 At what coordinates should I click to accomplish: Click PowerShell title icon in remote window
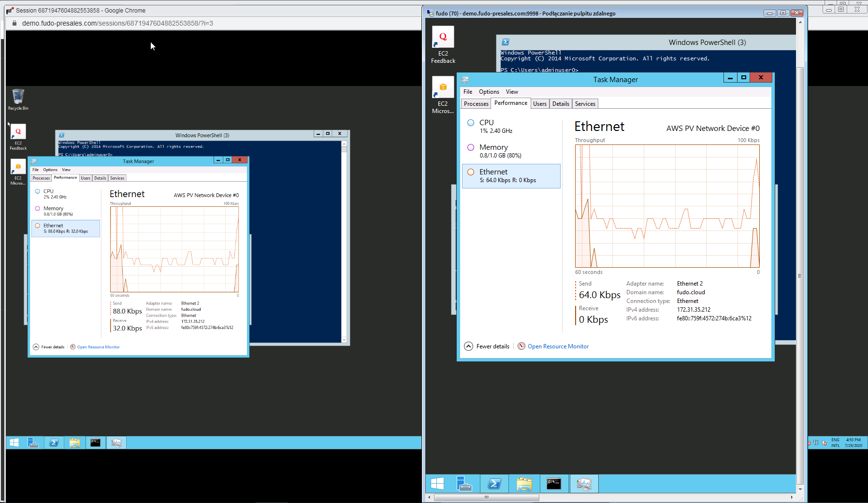pos(506,43)
